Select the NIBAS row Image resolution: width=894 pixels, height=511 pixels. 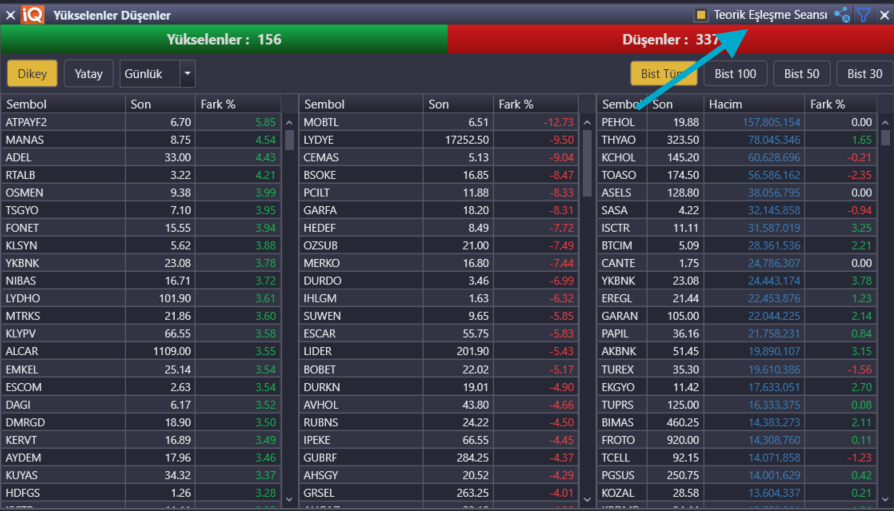click(141, 281)
